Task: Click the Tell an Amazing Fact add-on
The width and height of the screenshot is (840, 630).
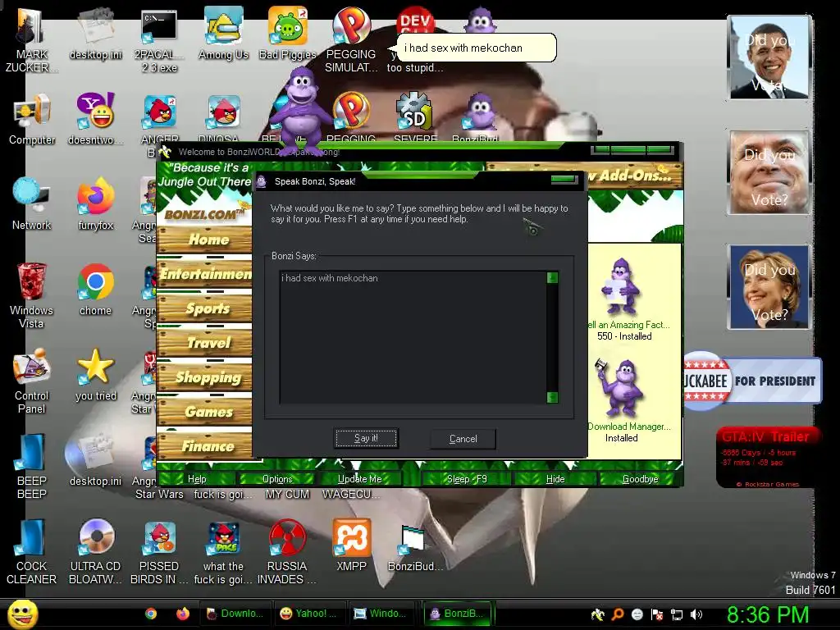Action: point(624,299)
